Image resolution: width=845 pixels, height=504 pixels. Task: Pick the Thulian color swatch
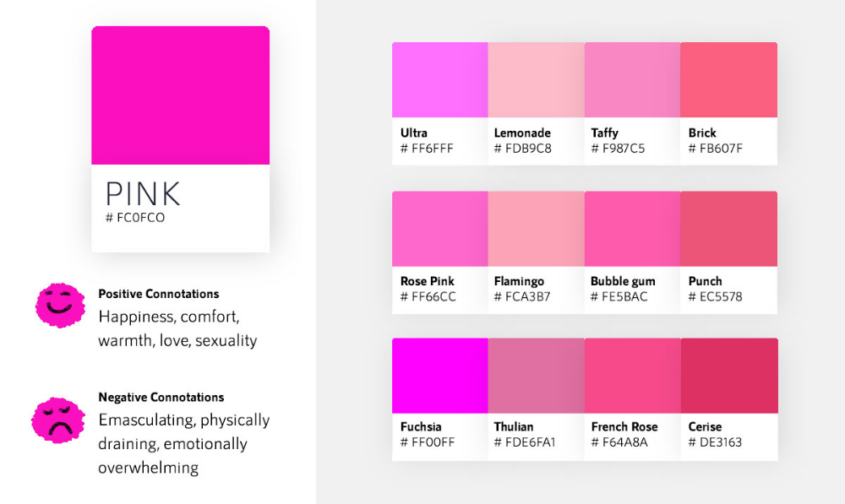[537, 376]
